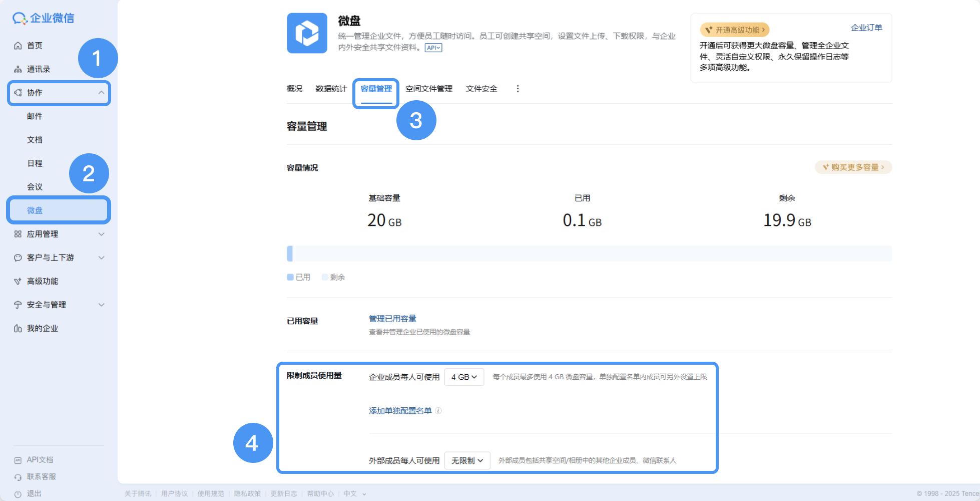Click the grid icon beside 应用管理
This screenshot has height=501, width=980.
tap(18, 234)
